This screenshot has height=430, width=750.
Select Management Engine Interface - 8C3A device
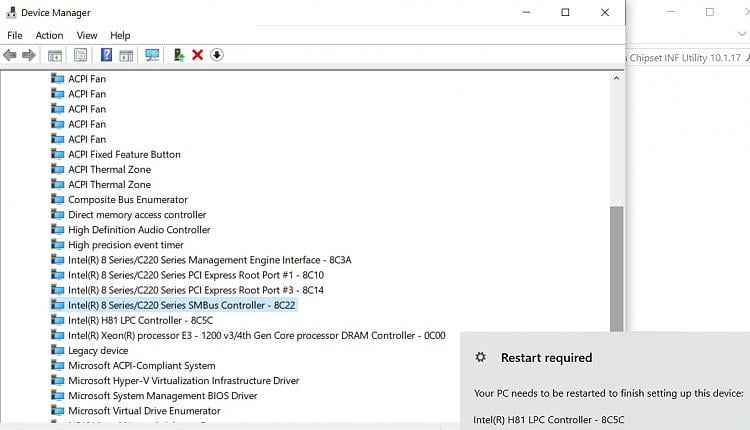[210, 260]
